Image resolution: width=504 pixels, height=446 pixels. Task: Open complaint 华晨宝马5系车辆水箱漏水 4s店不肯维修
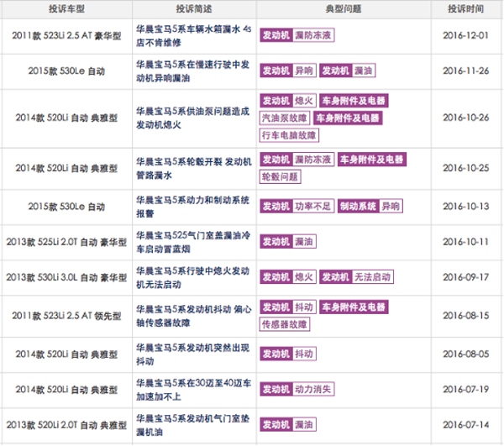[x=193, y=35]
